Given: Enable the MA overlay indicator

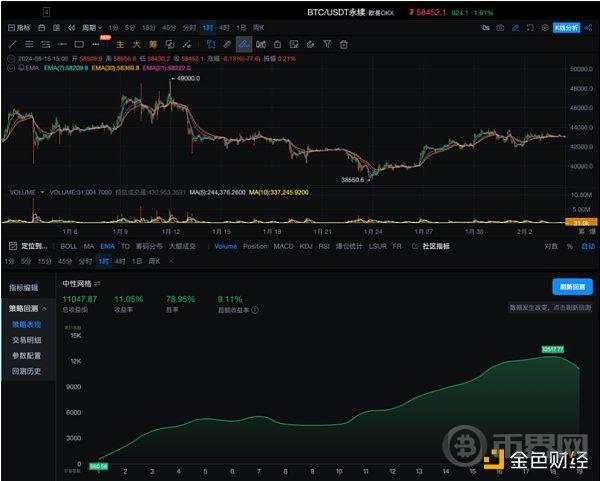Looking at the screenshot, I should [89, 246].
